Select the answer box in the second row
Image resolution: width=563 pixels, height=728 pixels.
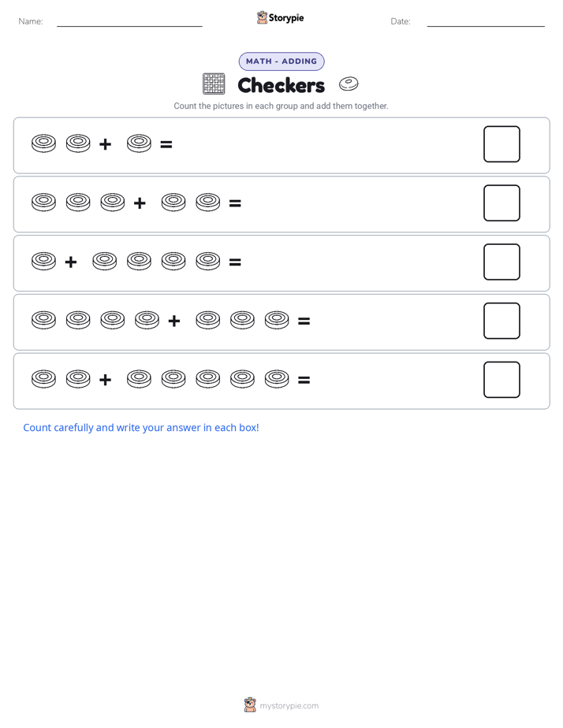pos(501,203)
